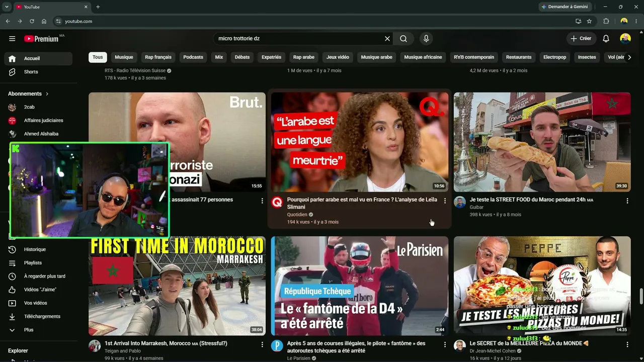Open Affaires judiciaires subscription
This screenshot has height=362, width=644.
[x=38, y=121]
